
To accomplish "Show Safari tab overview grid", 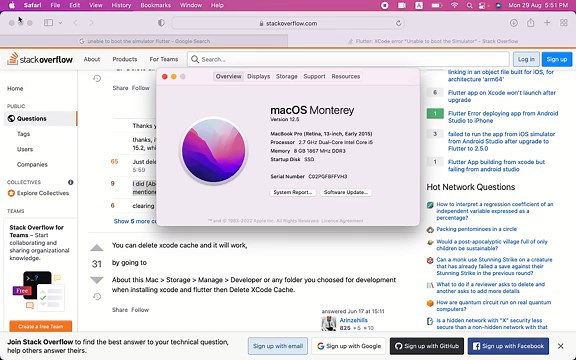I will [564, 23].
